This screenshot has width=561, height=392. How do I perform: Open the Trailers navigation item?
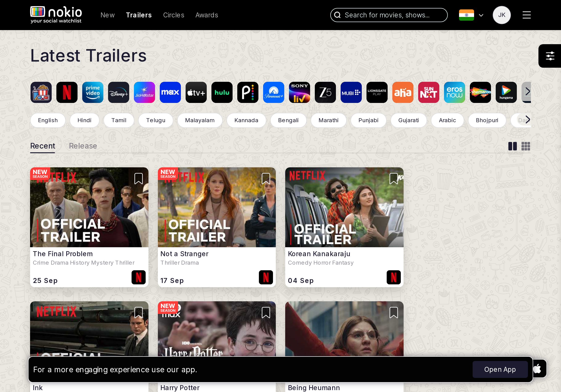(x=139, y=15)
